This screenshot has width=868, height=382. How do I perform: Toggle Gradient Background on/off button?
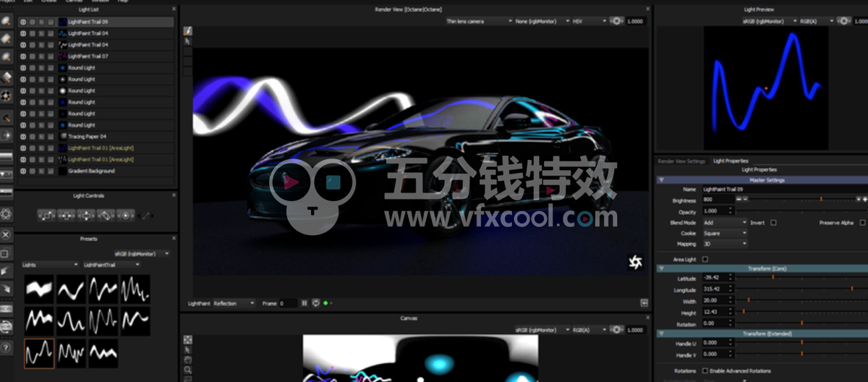pyautogui.click(x=23, y=171)
